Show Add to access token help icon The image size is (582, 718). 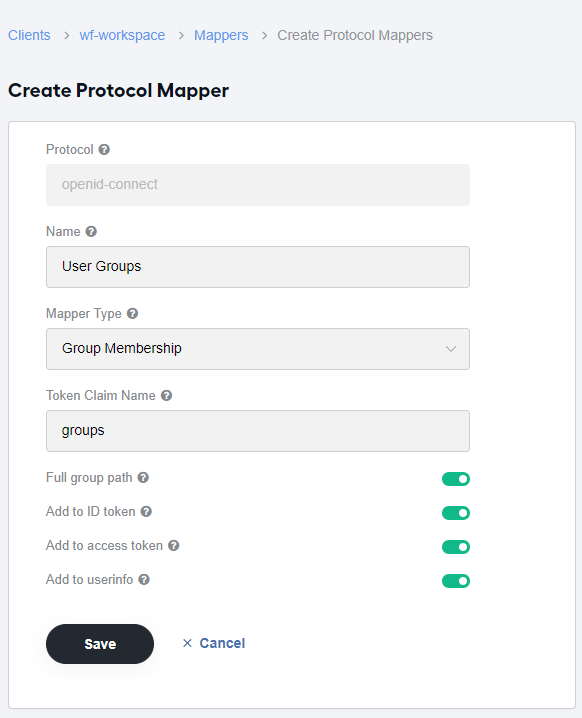(x=174, y=545)
